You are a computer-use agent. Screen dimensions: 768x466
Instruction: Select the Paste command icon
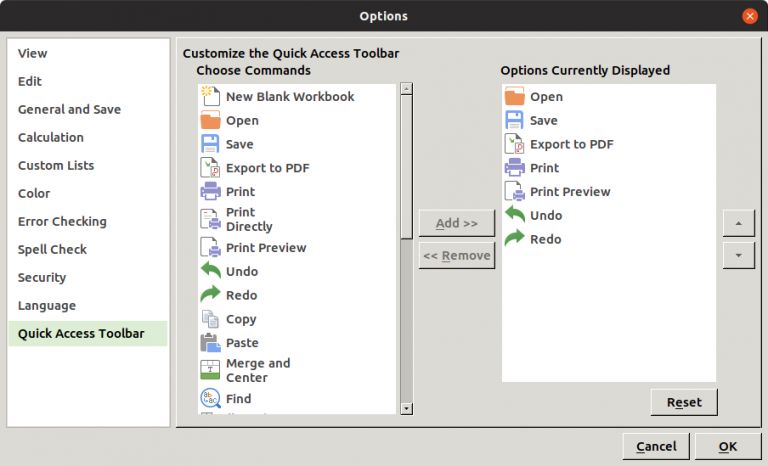210,343
